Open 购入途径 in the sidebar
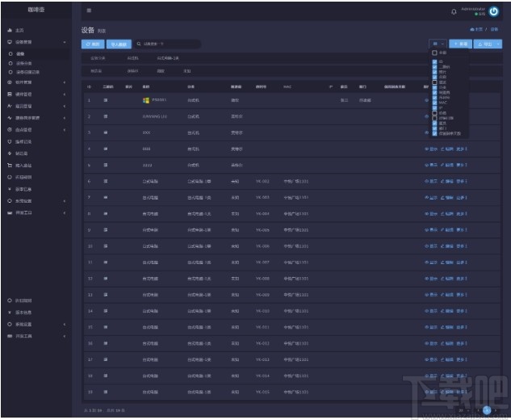This screenshot has height=420, width=511. [23, 166]
